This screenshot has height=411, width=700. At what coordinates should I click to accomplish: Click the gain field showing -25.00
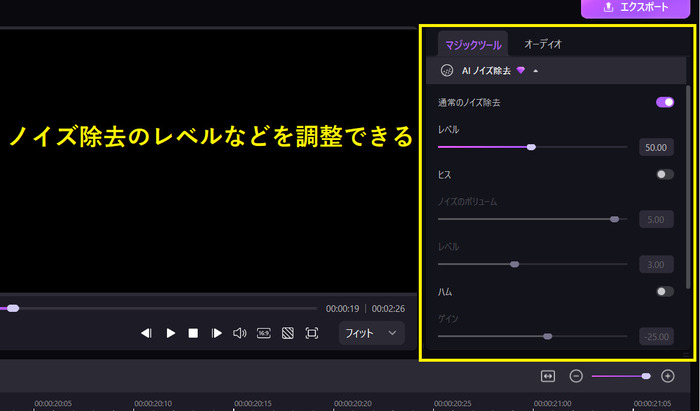656,336
